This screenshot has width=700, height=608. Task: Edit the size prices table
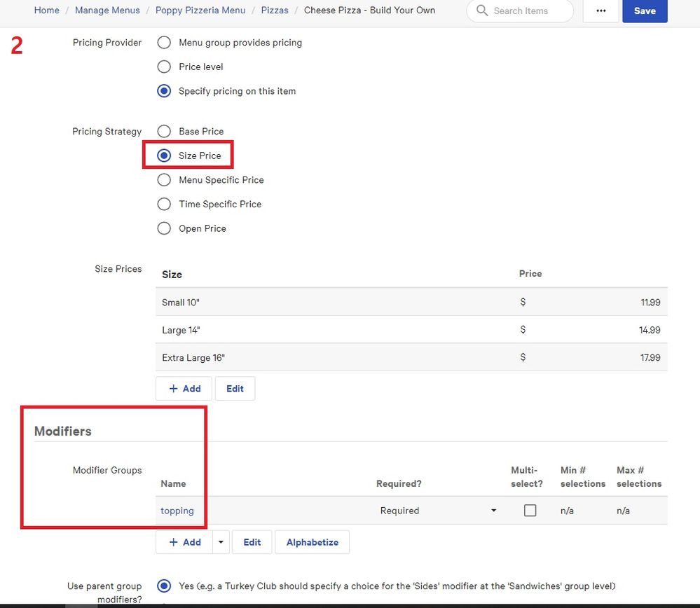pos(235,389)
